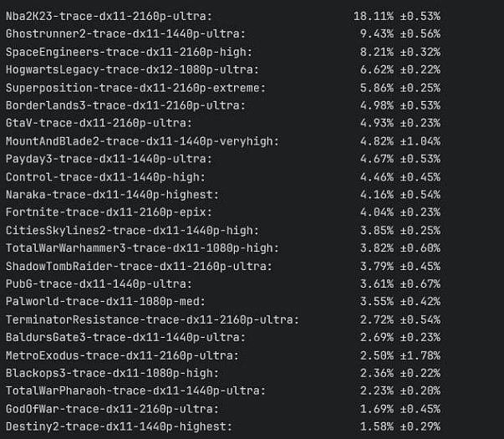Click the Nba2K23-trace-dx11-2160p-ultra line
Image resolution: width=504 pixels, height=439 pixels.
pos(108,16)
